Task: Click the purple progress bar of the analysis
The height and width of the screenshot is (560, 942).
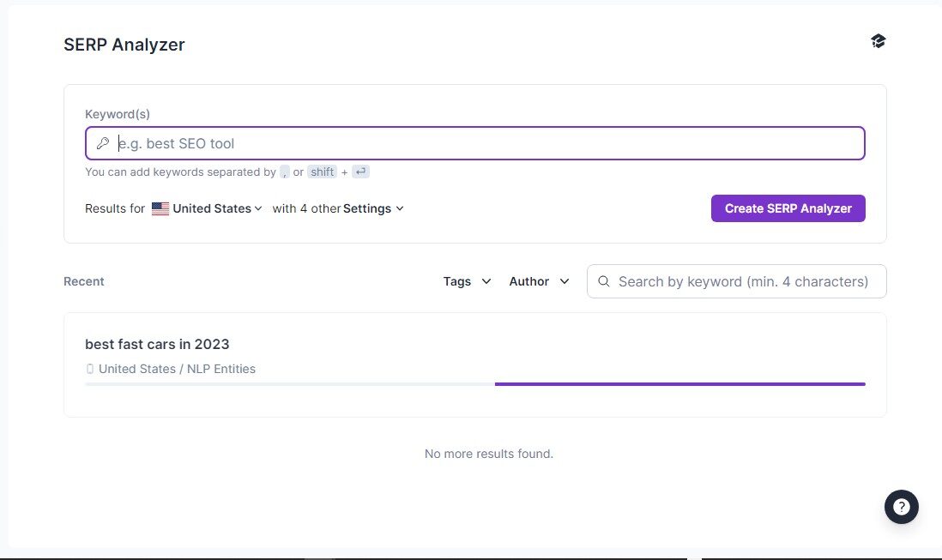Action: coord(680,384)
